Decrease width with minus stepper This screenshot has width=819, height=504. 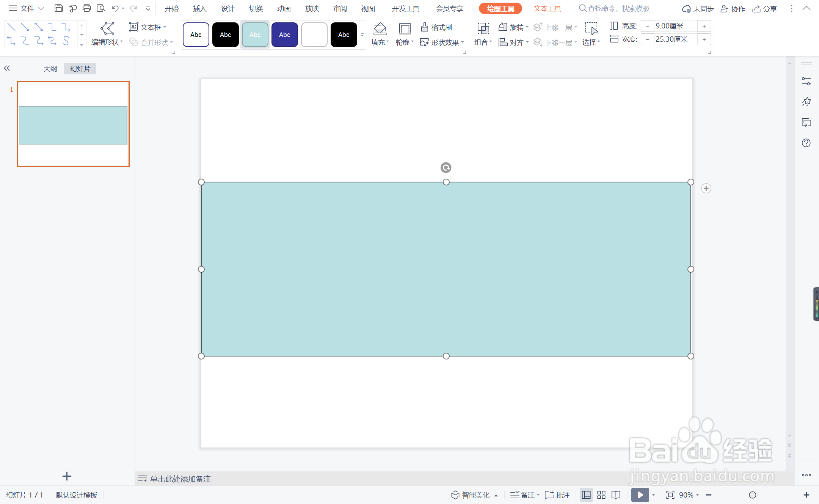coord(648,39)
